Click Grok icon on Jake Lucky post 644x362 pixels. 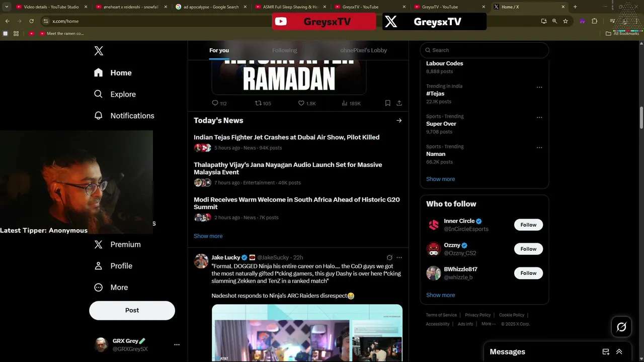[389, 257]
